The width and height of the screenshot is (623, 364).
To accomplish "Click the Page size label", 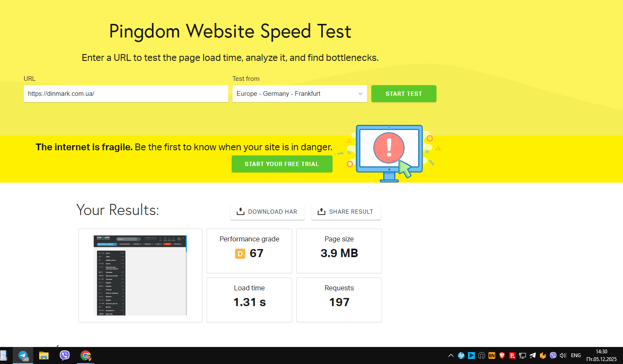I will coord(339,239).
